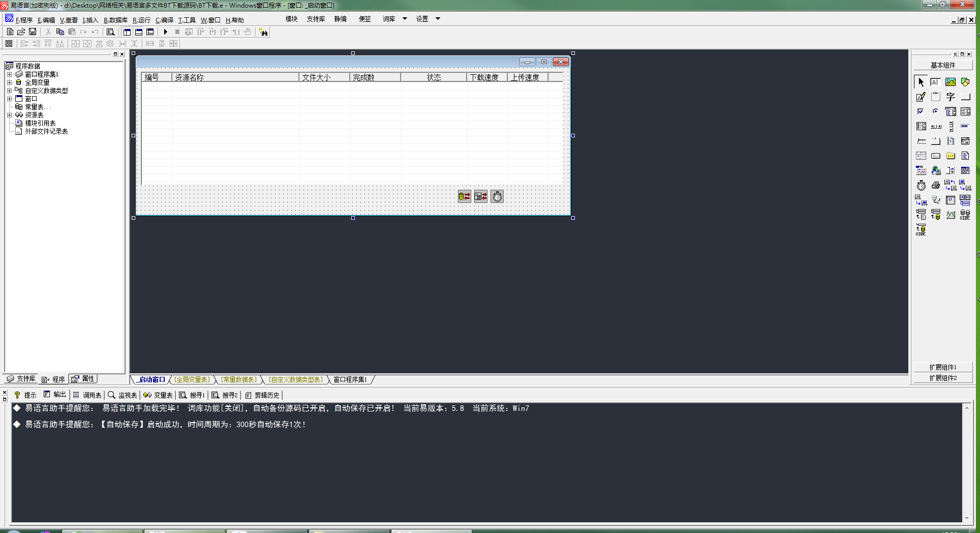
Task: Select the picture box component in the palette
Action: [x=950, y=82]
